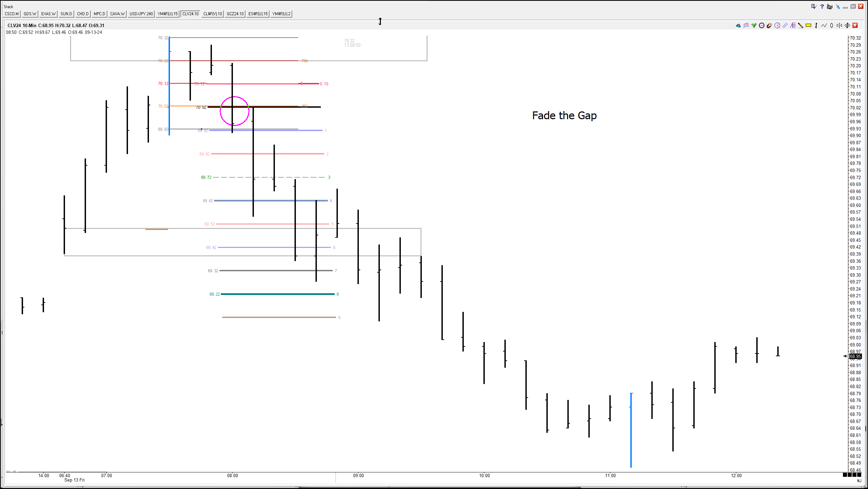Open the clock time settings icon
The height and width of the screenshot is (489, 868).
[762, 25]
